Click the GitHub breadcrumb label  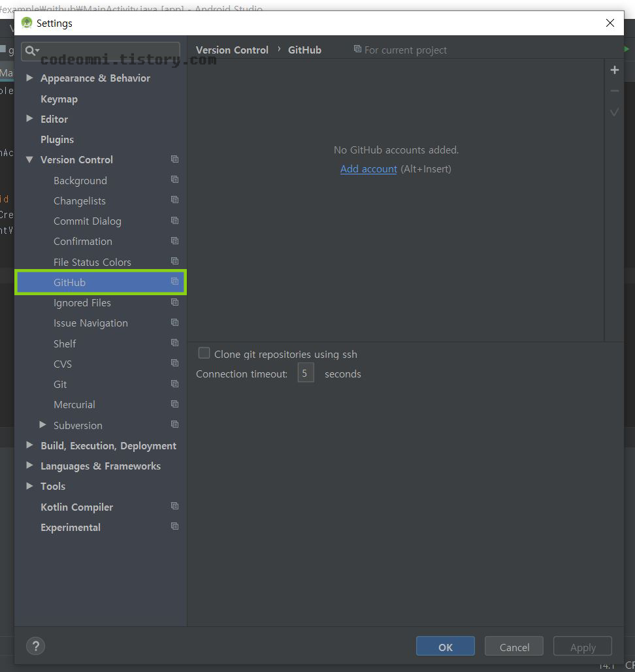304,50
